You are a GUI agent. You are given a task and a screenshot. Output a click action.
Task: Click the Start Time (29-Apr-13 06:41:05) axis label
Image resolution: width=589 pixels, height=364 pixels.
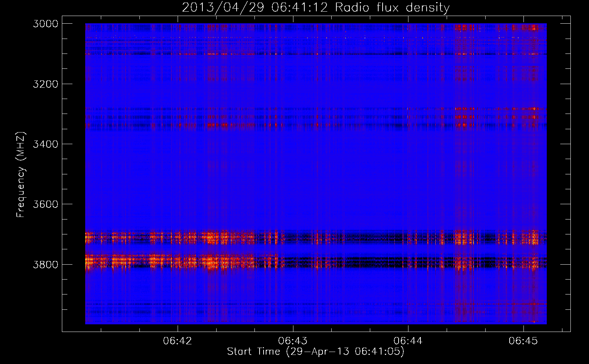pyautogui.click(x=316, y=352)
